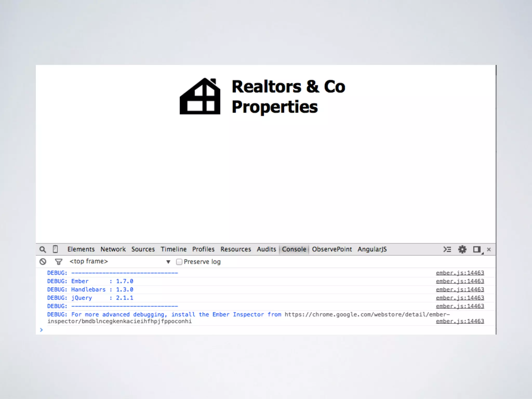Viewport: 532px width, 399px height.
Task: Click the console filter funnel icon
Action: click(59, 262)
